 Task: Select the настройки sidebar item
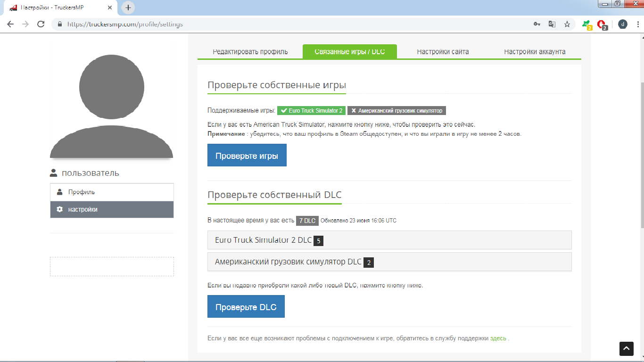112,209
